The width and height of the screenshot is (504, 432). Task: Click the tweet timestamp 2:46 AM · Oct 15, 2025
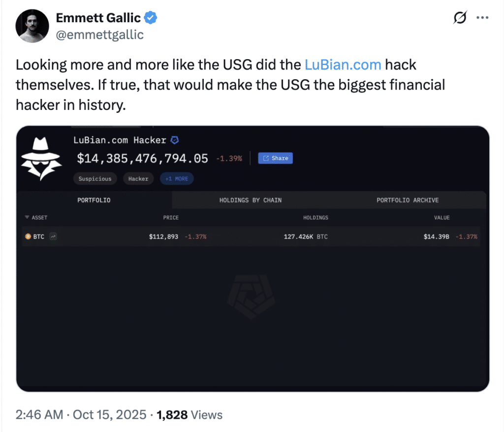(81, 415)
